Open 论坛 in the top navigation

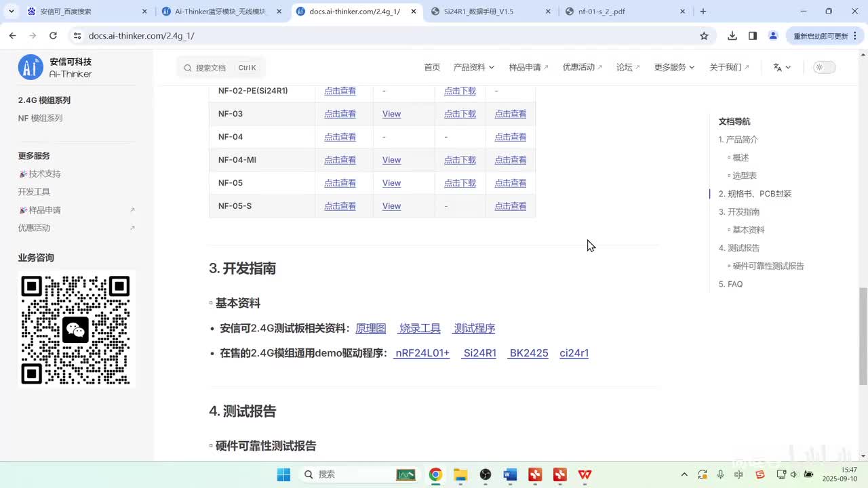628,67
